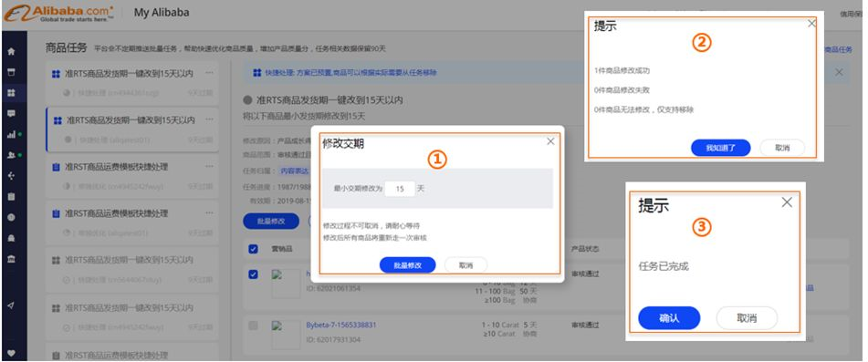
Task: Click the blue 批量修改 button above the product table
Action: click(x=271, y=221)
